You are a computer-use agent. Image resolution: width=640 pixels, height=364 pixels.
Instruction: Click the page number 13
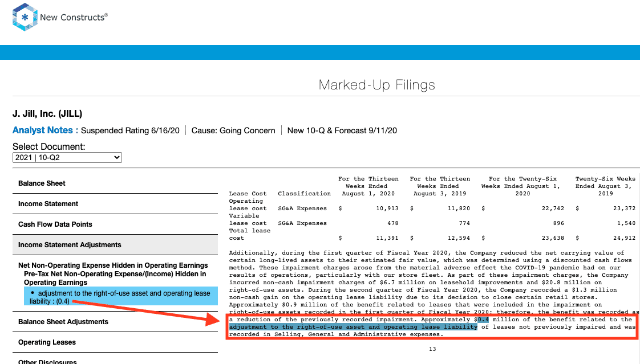point(432,349)
